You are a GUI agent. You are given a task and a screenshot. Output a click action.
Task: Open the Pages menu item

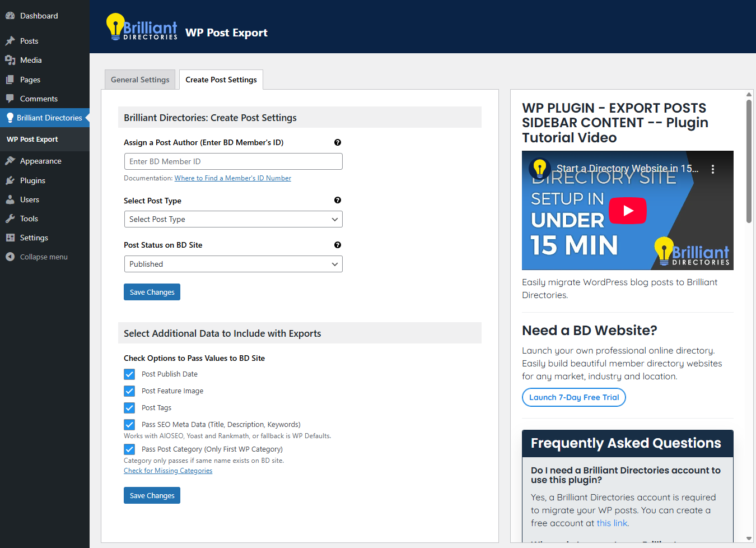[45, 80]
